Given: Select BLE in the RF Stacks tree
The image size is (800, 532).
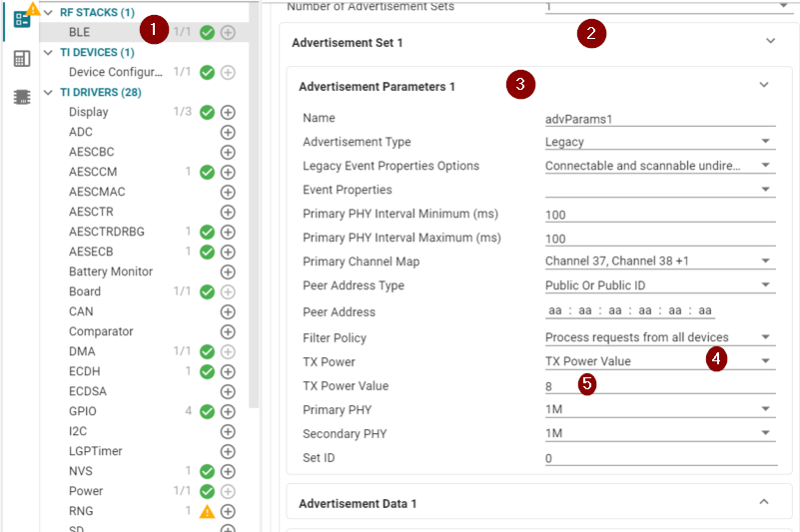Looking at the screenshot, I should click(80, 32).
